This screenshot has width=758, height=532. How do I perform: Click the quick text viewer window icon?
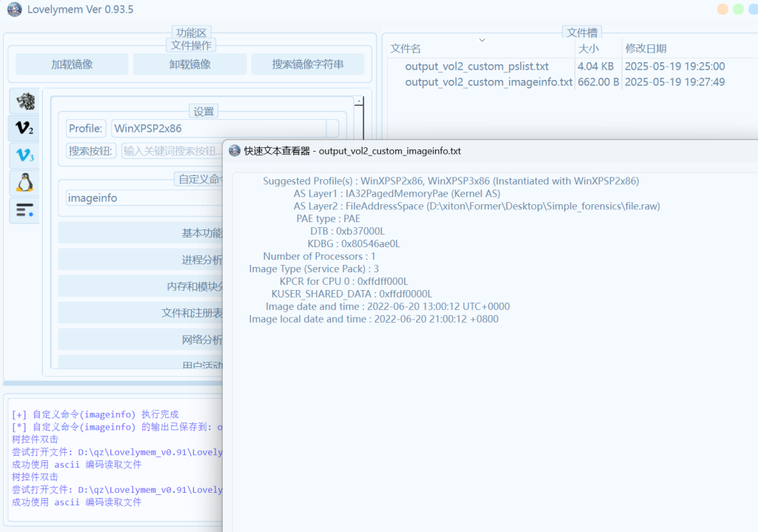235,151
